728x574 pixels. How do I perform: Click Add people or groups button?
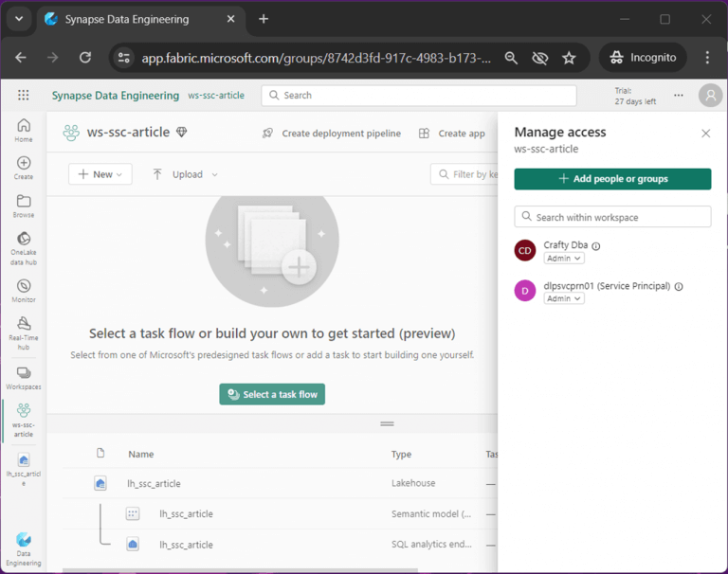(x=612, y=179)
